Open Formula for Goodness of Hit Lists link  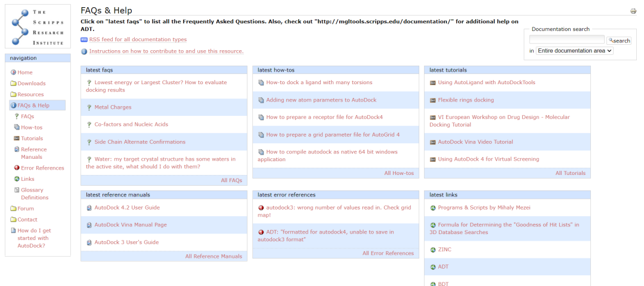tap(504, 229)
